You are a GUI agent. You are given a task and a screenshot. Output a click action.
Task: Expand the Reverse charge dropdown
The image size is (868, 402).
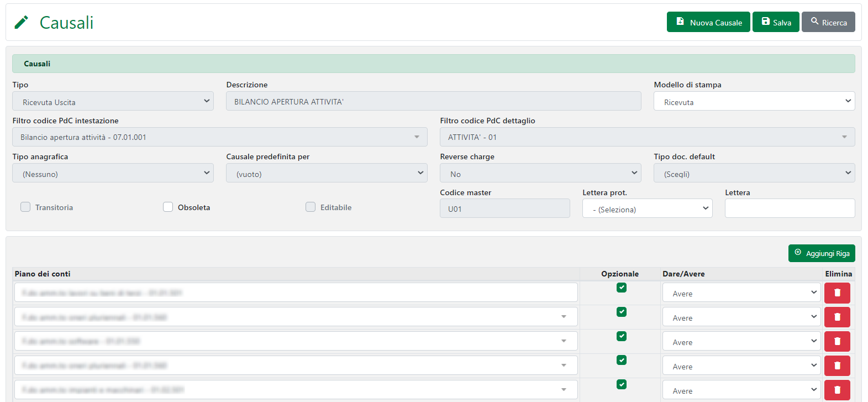540,173
